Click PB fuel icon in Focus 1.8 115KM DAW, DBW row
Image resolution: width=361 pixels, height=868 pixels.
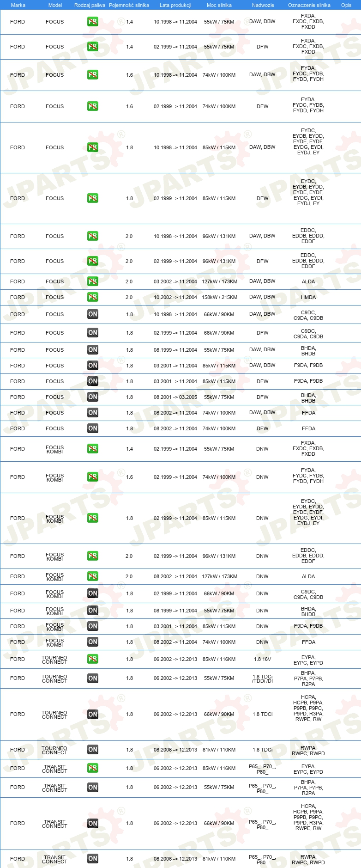point(93,147)
